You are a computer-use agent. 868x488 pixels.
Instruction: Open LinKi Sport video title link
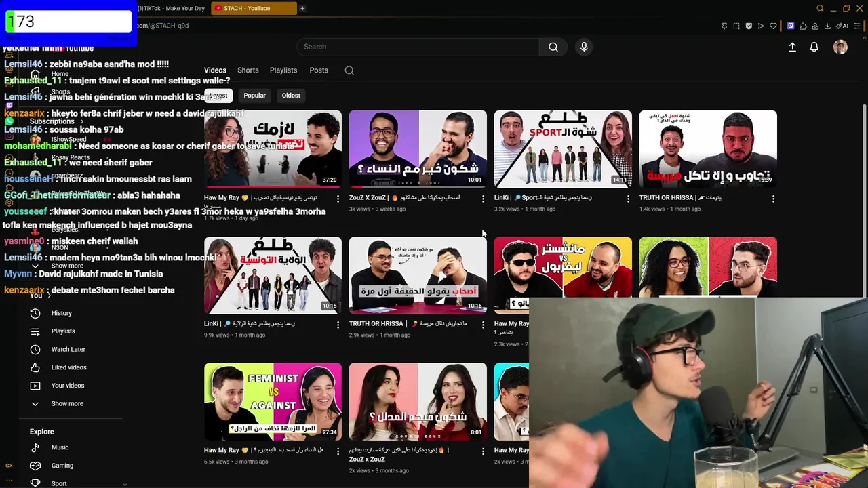click(x=542, y=198)
